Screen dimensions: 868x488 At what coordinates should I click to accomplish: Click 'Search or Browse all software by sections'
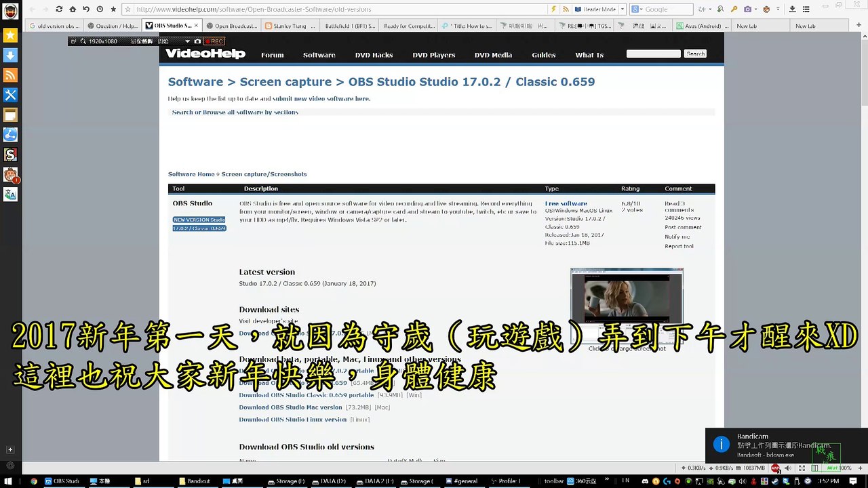pyautogui.click(x=235, y=112)
